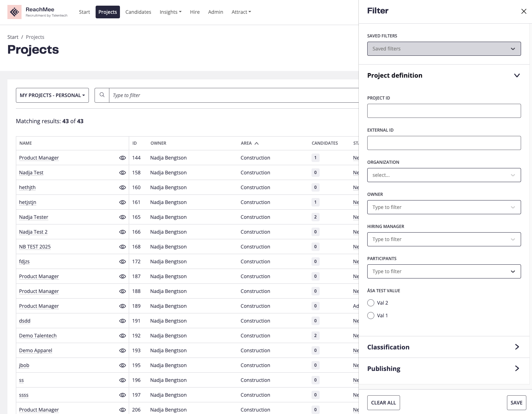Click eye icon for Nadja Tester row

coord(122,217)
